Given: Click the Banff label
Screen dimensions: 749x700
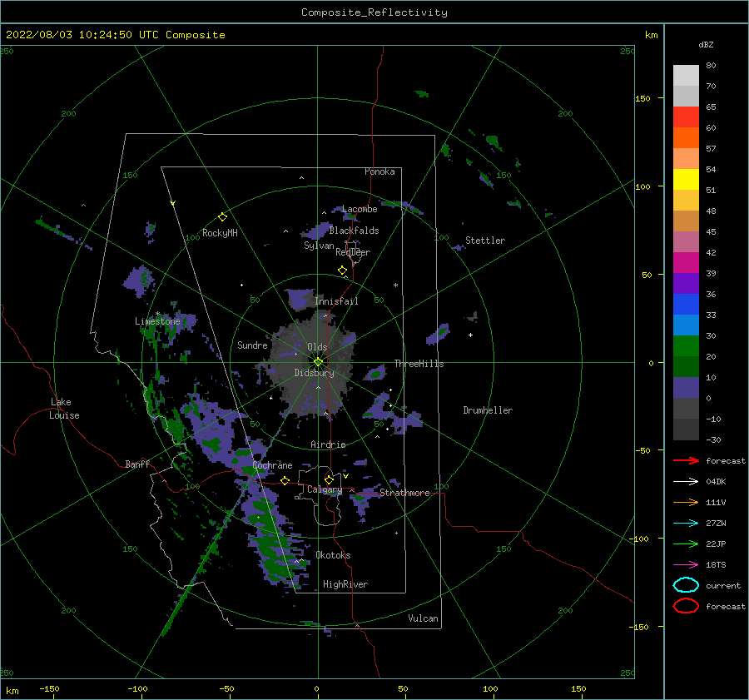Looking at the screenshot, I should pos(137,464).
